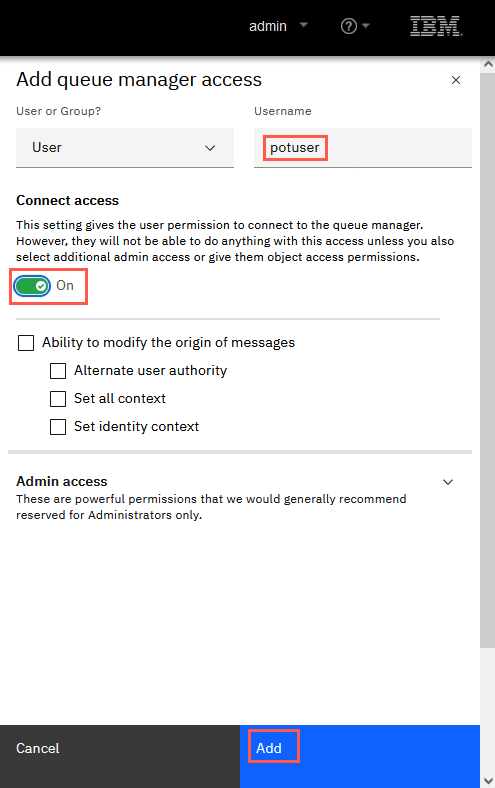The width and height of the screenshot is (495, 788).
Task: Open the User or Group dropdown
Action: tap(125, 148)
